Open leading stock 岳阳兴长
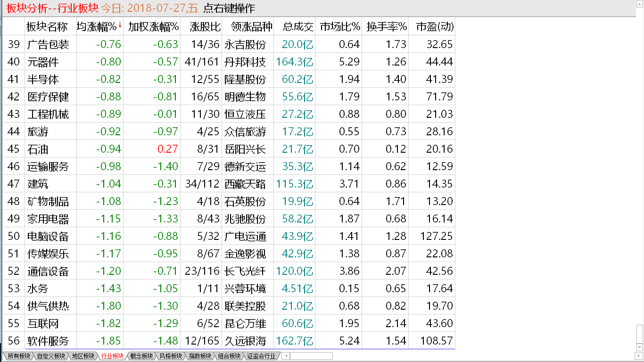This screenshot has width=644, height=362. pyautogui.click(x=245, y=149)
